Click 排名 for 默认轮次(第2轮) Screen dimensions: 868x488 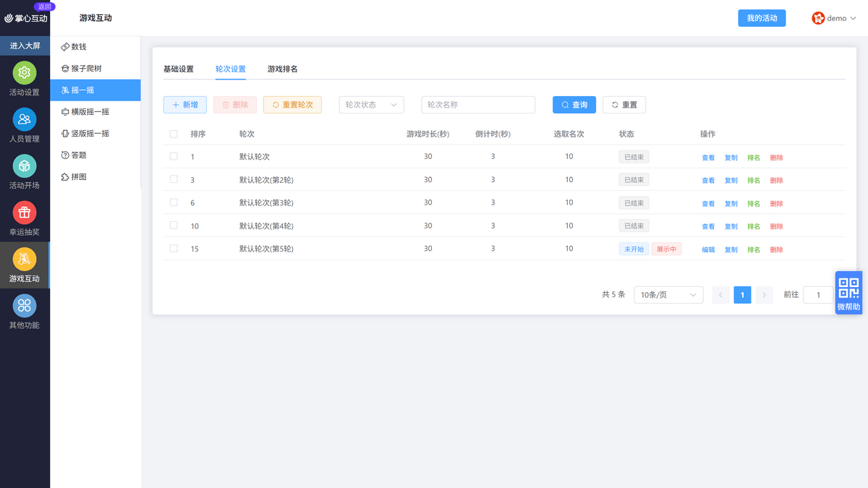click(x=754, y=181)
